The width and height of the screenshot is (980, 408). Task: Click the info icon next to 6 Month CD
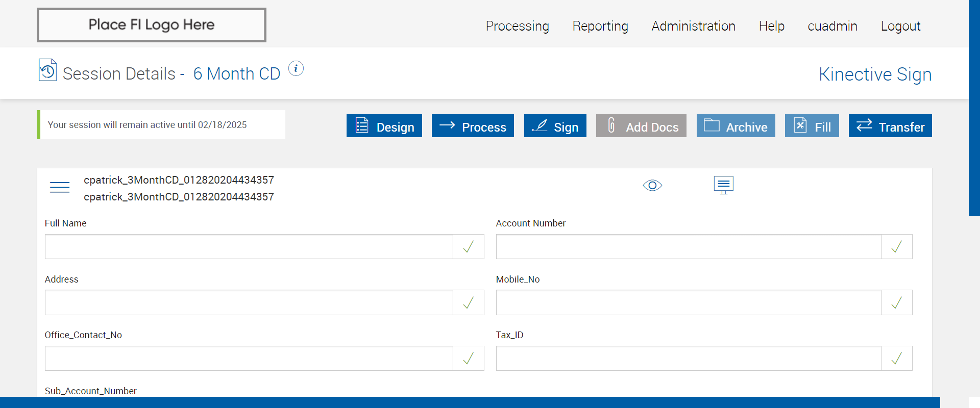296,68
